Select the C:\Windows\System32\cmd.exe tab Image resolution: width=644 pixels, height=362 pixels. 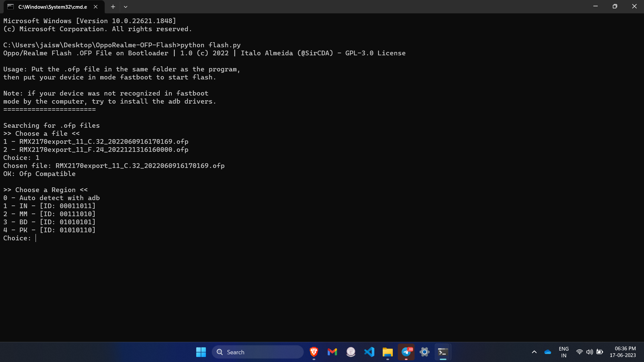click(52, 7)
